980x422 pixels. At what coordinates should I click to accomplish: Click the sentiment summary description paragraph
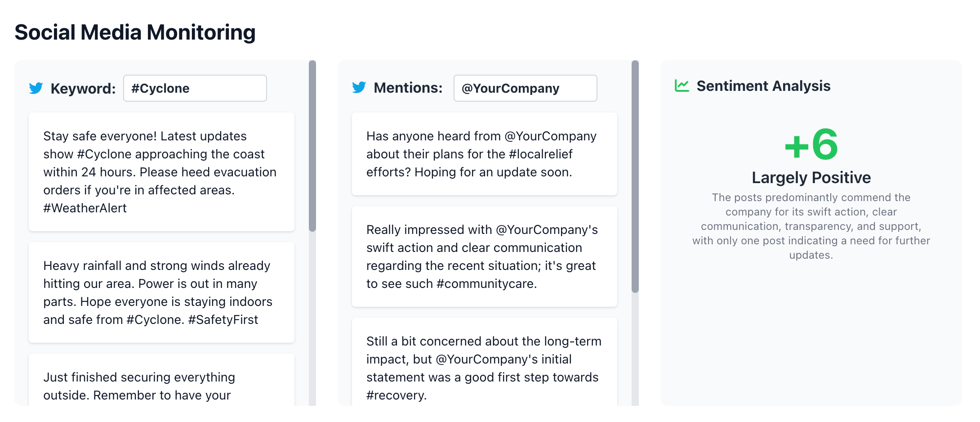pos(811,226)
